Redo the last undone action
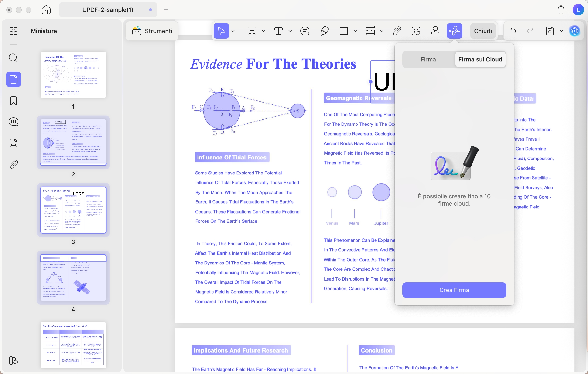Image resolution: width=588 pixels, height=374 pixels. point(530,31)
